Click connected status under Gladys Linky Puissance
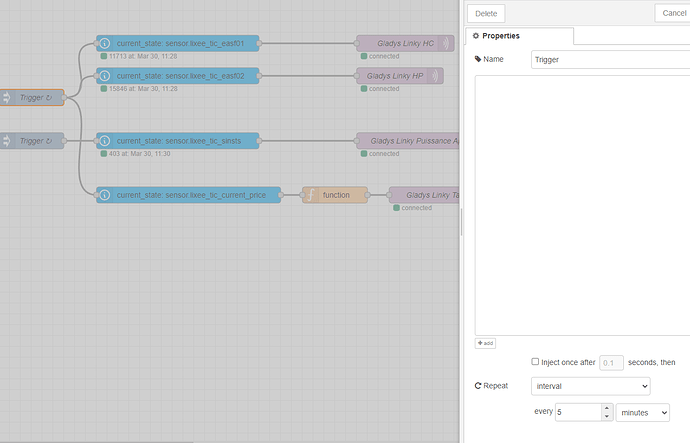This screenshot has height=443, width=690. [x=384, y=154]
